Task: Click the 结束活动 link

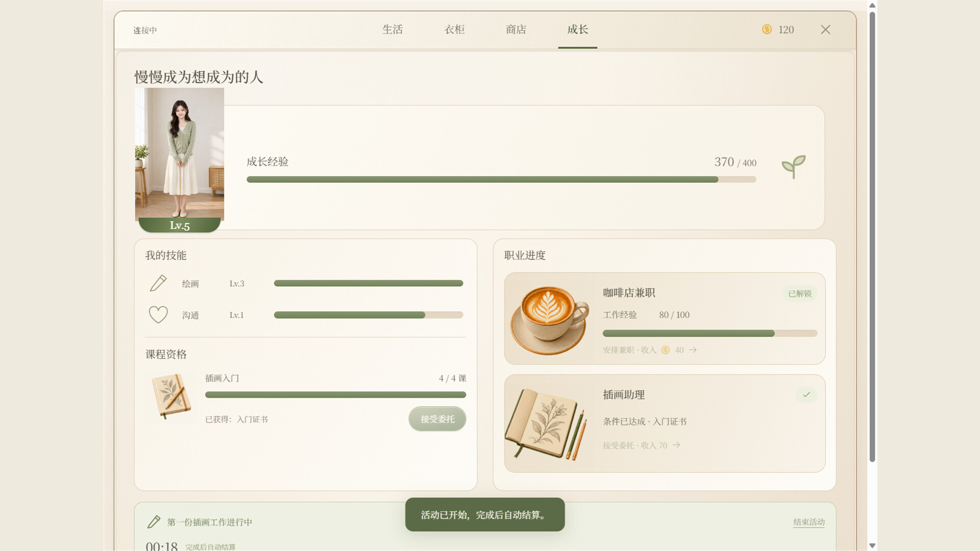Action: (x=809, y=522)
